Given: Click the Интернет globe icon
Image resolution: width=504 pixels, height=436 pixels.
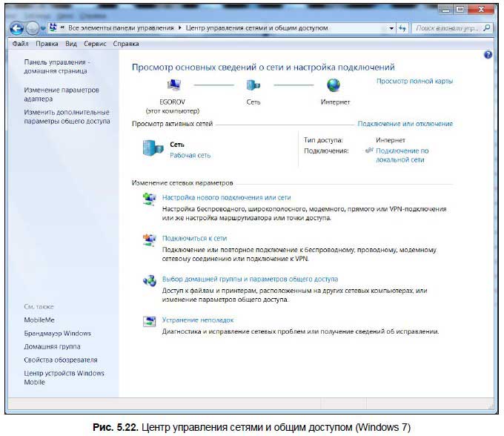Looking at the screenshot, I should (x=334, y=85).
